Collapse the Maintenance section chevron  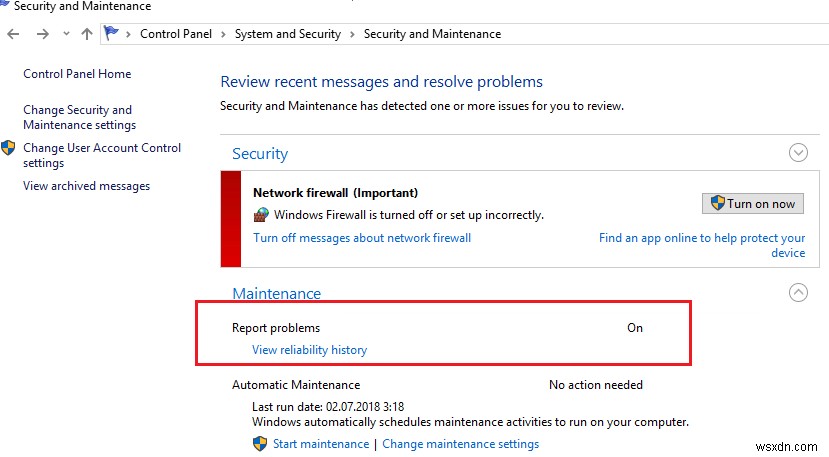tap(798, 292)
